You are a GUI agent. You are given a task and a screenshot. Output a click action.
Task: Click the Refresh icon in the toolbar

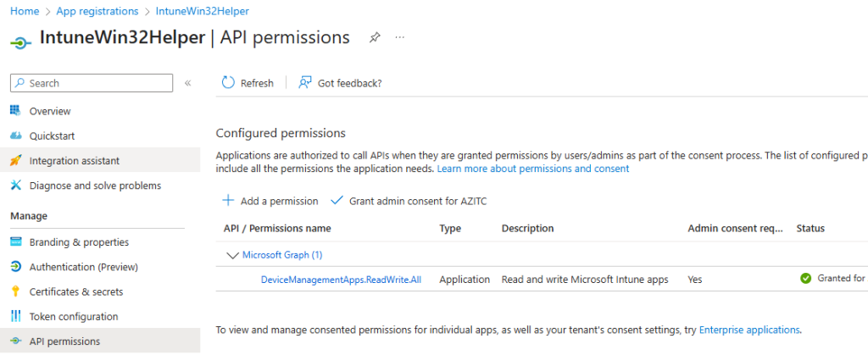click(x=228, y=83)
